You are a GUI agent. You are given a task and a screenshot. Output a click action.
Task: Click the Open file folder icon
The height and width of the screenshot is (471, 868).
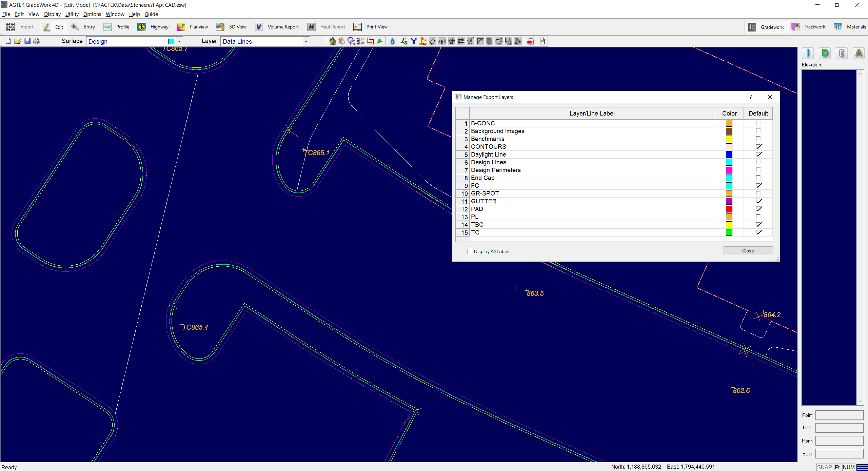pyautogui.click(x=18, y=41)
